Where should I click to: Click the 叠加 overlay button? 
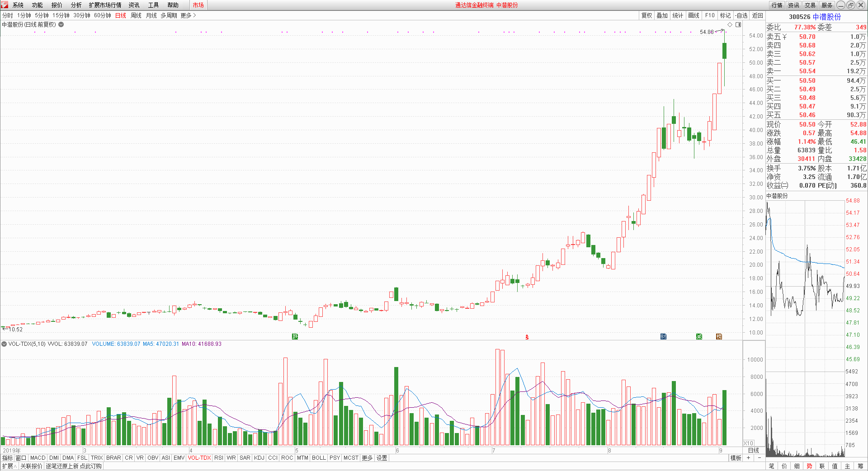[662, 15]
